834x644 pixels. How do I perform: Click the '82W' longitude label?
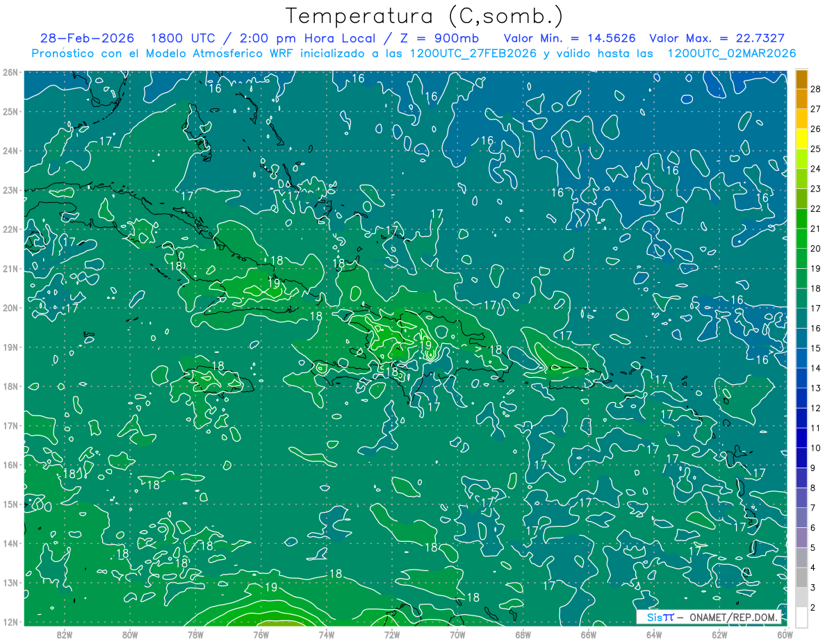pos(65,634)
